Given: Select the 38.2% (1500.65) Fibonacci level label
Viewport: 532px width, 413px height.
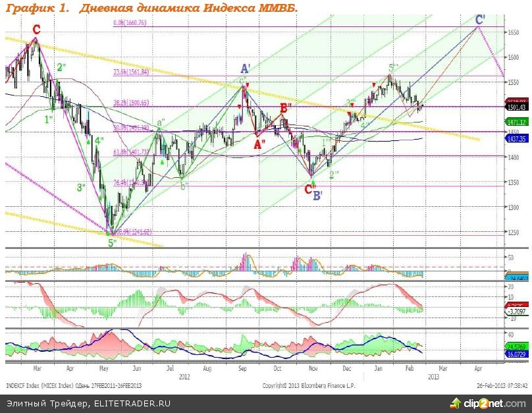Looking at the screenshot, I should pos(132,103).
